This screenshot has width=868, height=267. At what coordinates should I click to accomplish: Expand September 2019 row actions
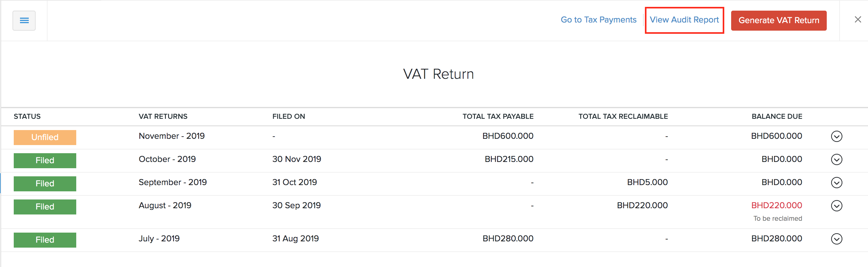click(836, 182)
